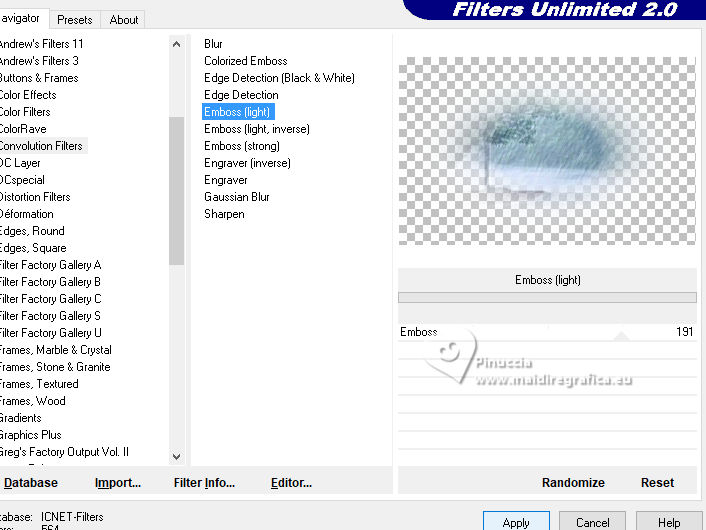Click the Emboss slider handle

(621, 335)
